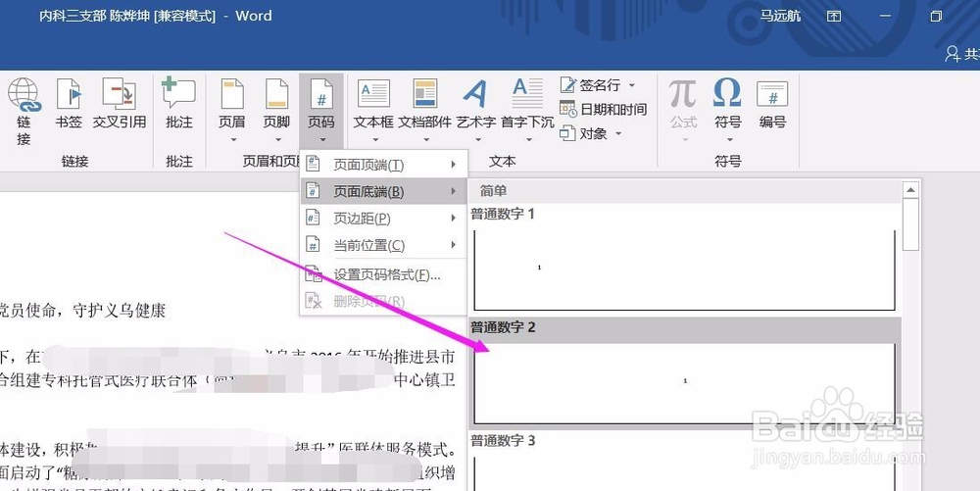Choose 删除页码(R) option
Image resolution: width=980 pixels, height=491 pixels.
point(384,301)
